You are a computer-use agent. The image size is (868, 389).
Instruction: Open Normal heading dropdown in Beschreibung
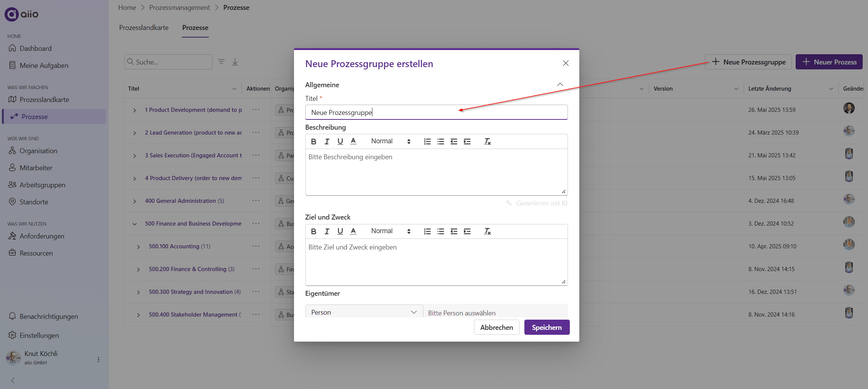[x=391, y=141]
